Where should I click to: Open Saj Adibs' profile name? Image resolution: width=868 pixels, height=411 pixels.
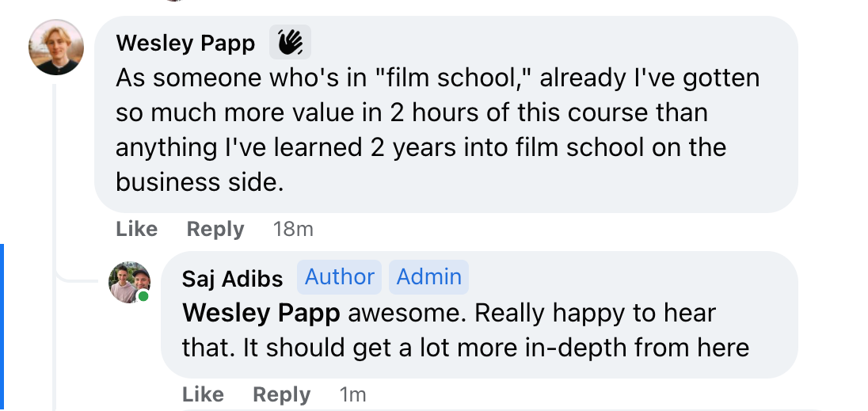point(232,279)
